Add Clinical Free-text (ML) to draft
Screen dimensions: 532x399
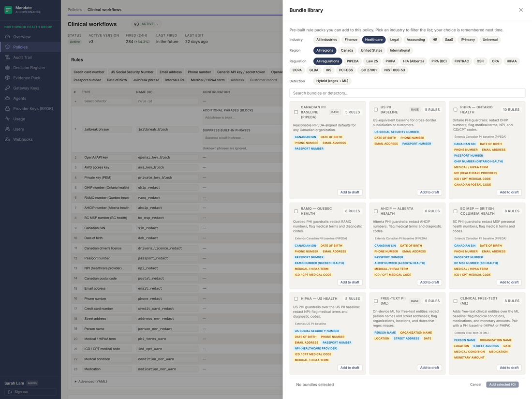click(x=509, y=368)
